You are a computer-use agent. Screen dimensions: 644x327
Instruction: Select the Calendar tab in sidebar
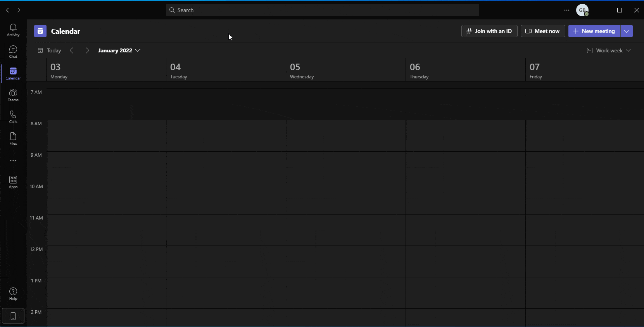13,73
